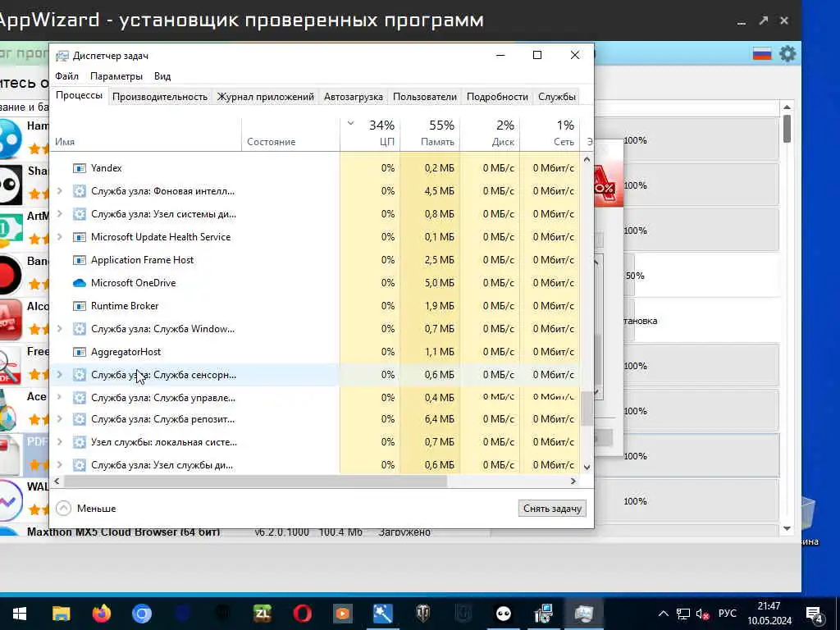Open the Файл menu in Task Manager
This screenshot has height=630, width=840.
(67, 76)
